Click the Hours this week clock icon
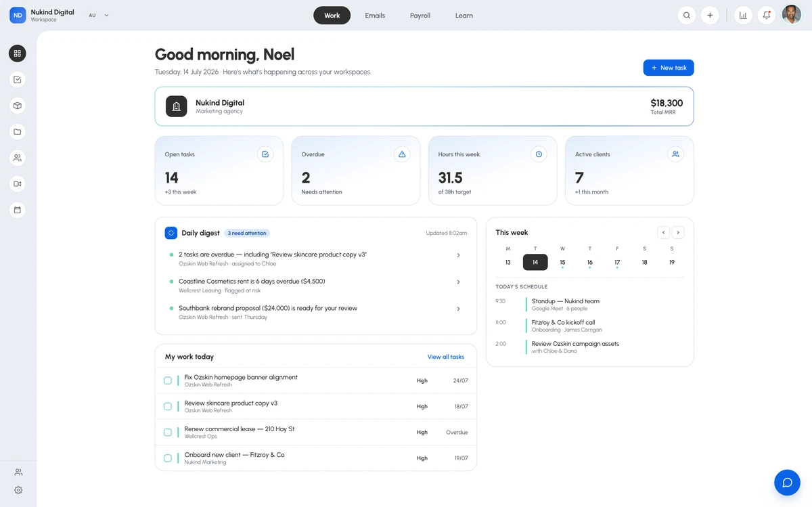 pyautogui.click(x=539, y=154)
